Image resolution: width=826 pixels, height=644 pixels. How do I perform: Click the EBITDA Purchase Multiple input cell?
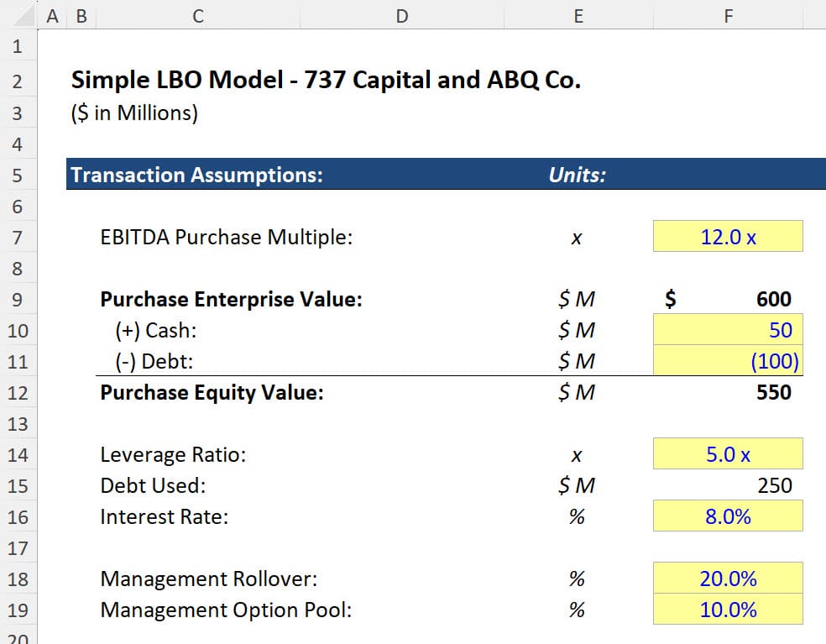pyautogui.click(x=727, y=237)
